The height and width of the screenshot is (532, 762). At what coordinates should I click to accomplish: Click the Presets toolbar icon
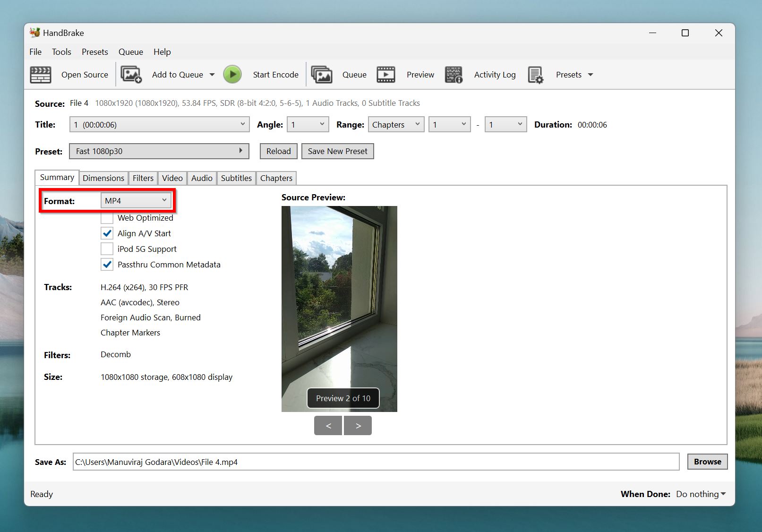pyautogui.click(x=535, y=74)
